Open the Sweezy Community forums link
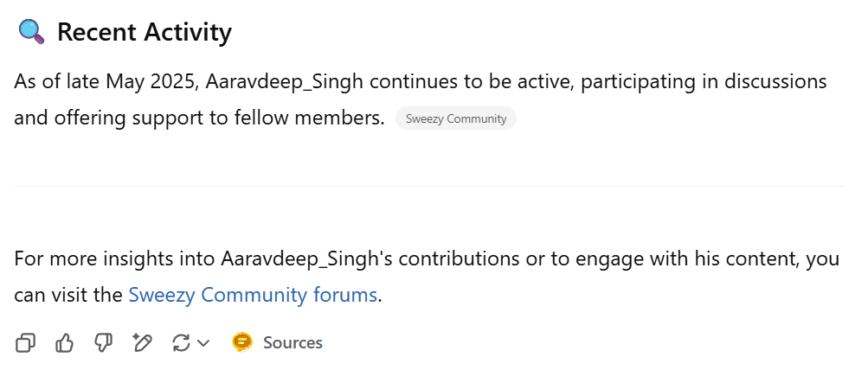This screenshot has width=868, height=370. [x=253, y=295]
